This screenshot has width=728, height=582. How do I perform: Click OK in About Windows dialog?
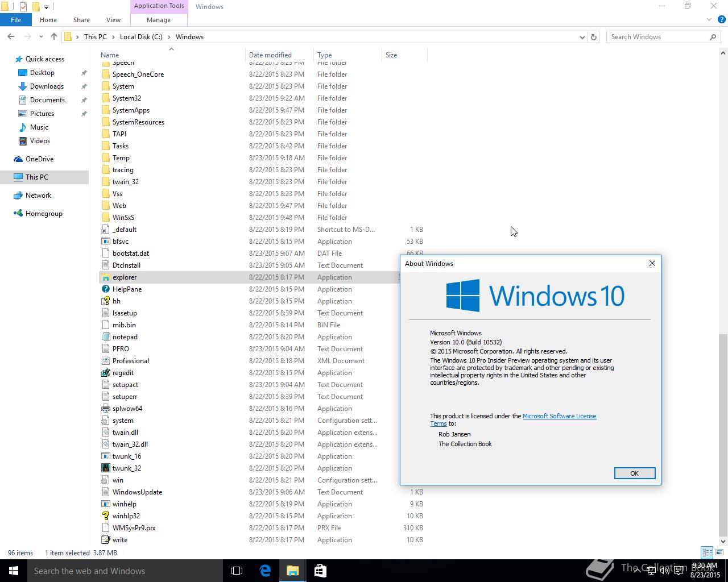pyautogui.click(x=634, y=473)
